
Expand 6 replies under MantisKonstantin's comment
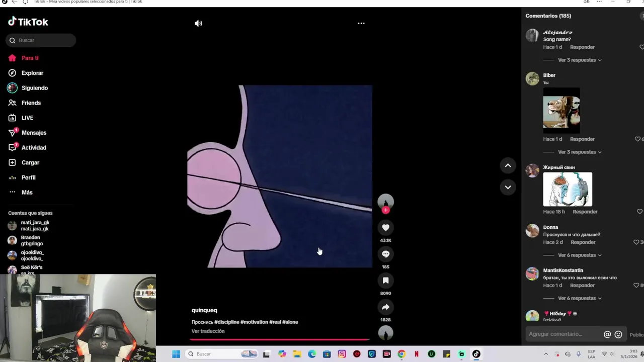(x=580, y=298)
